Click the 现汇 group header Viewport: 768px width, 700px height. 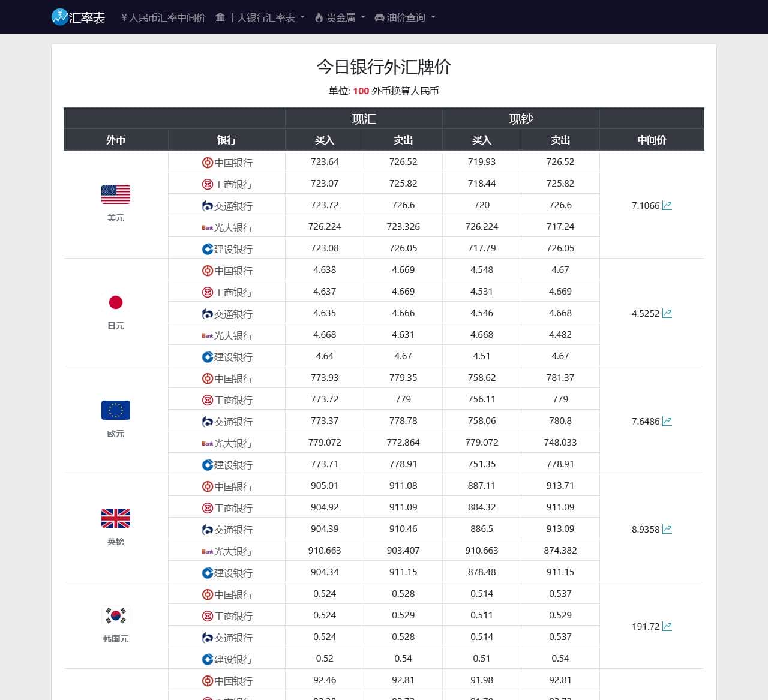(364, 119)
